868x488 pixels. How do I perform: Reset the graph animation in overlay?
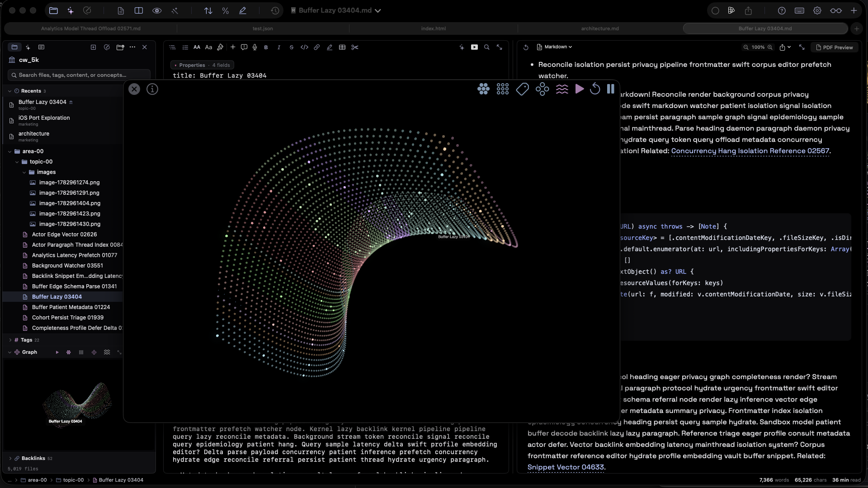click(595, 89)
